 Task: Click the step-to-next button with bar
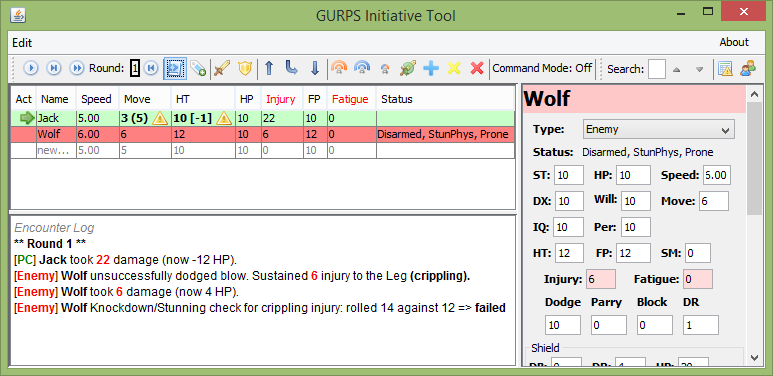(x=53, y=68)
